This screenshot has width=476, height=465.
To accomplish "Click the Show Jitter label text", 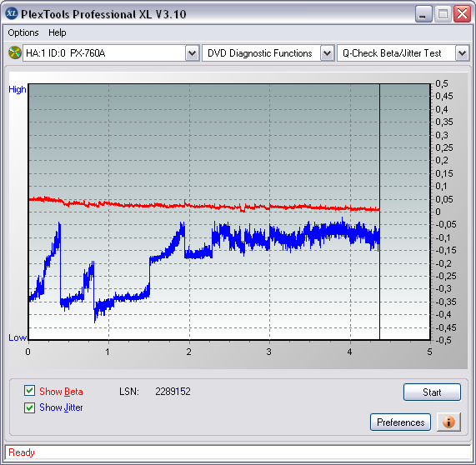I will [x=61, y=407].
